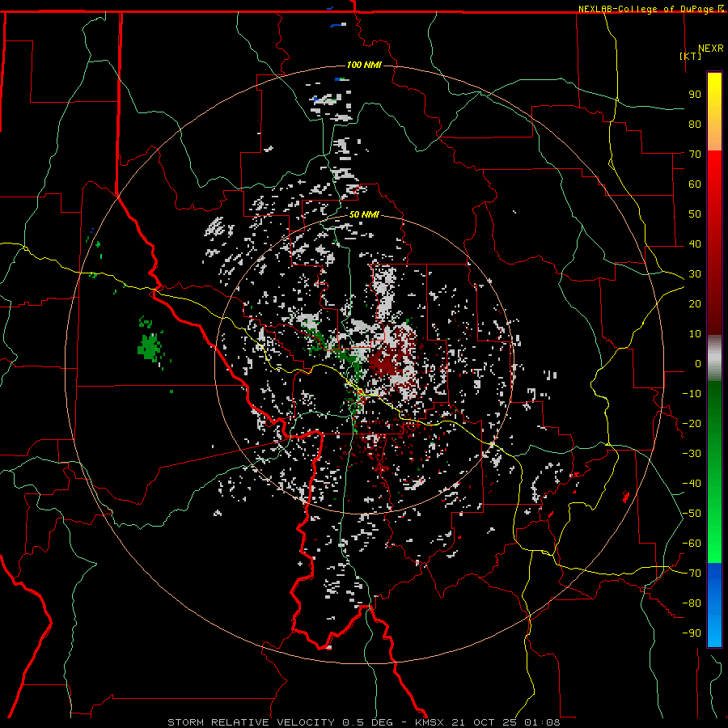Click the -20 value on velocity scale
Viewport: 728px width, 728px height.
coord(692,423)
